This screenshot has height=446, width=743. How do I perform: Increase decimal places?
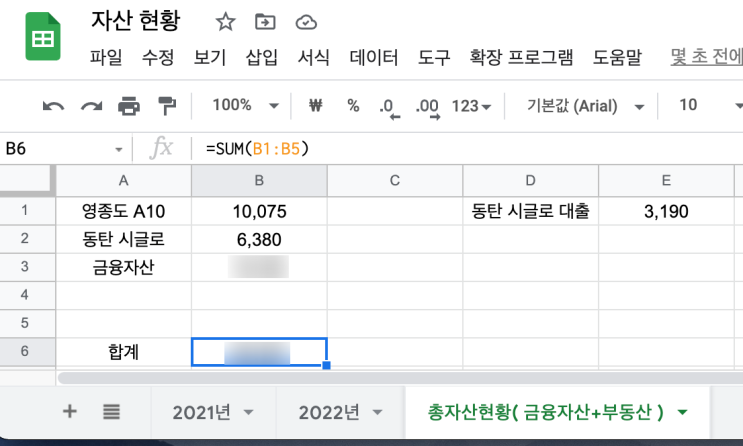[x=428, y=108]
